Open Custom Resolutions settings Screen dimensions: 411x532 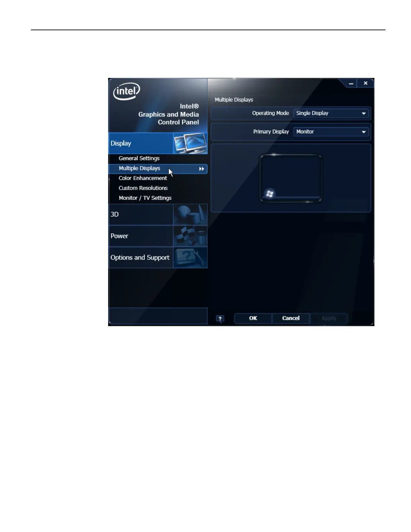pyautogui.click(x=143, y=188)
